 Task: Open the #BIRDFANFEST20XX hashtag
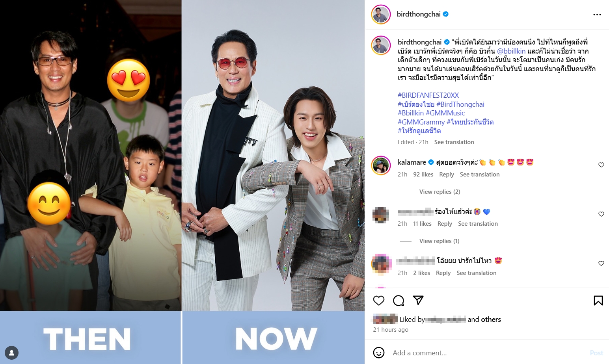(428, 95)
